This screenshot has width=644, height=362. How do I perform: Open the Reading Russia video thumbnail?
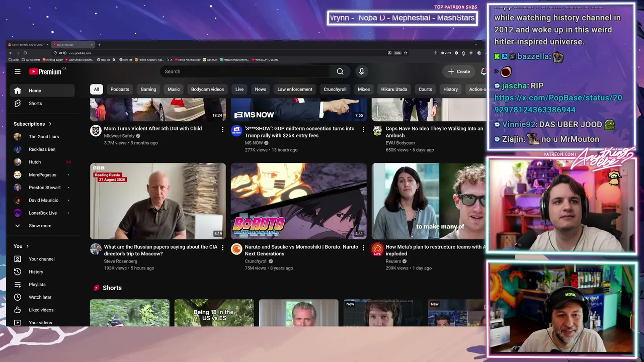coord(158,201)
